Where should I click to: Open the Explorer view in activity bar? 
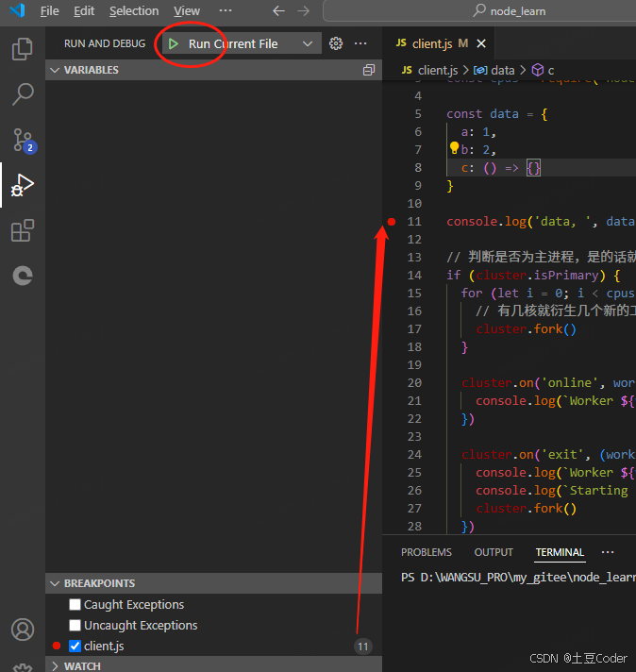(x=23, y=49)
